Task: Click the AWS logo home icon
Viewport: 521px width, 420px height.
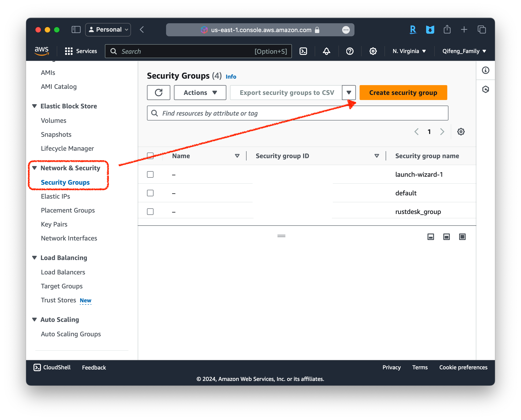Action: 42,51
